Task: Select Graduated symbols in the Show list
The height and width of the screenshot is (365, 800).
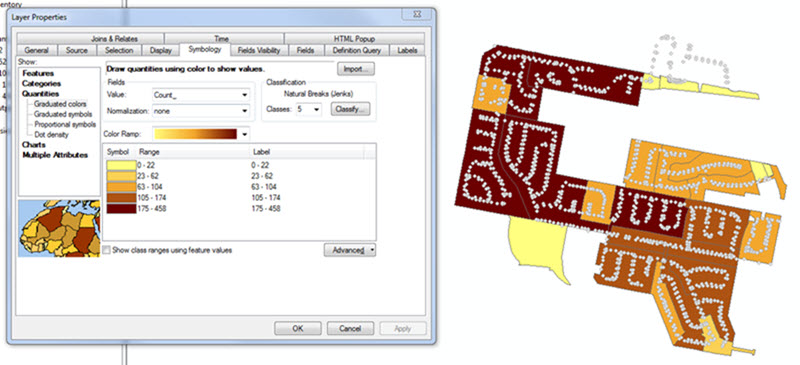Action: coord(63,114)
